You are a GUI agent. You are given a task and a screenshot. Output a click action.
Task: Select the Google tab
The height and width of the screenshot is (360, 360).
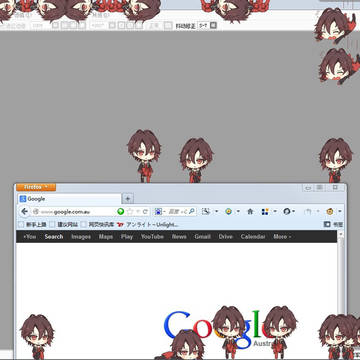pos(69,199)
